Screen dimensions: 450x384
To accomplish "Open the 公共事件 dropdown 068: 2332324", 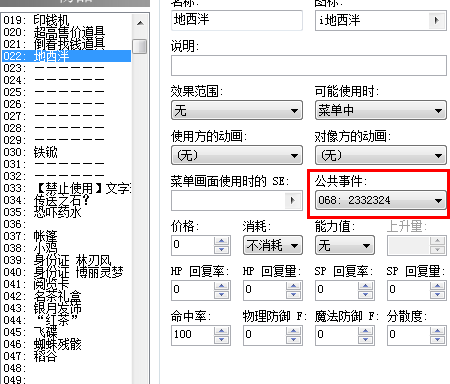I will (x=381, y=200).
